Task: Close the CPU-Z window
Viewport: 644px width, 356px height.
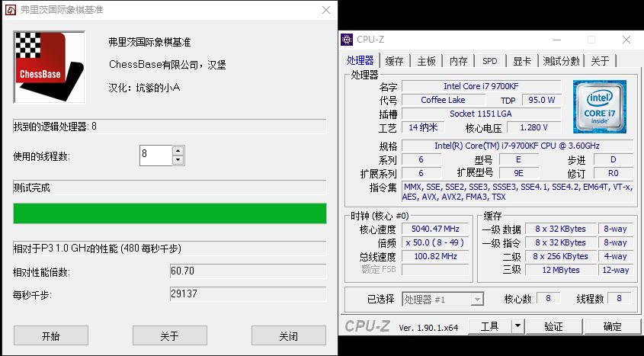Action: pyautogui.click(x=626, y=40)
